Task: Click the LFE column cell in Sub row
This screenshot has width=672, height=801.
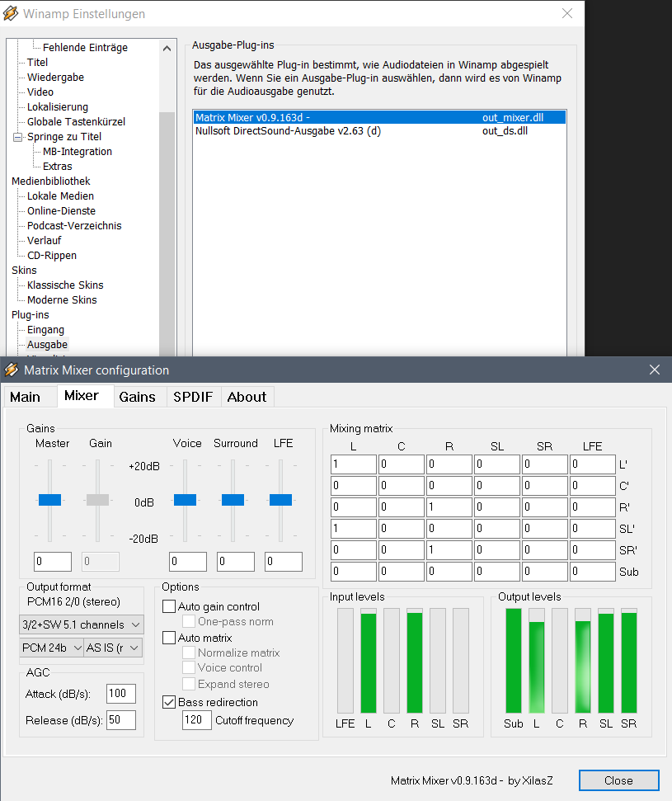Action: pyautogui.click(x=592, y=572)
